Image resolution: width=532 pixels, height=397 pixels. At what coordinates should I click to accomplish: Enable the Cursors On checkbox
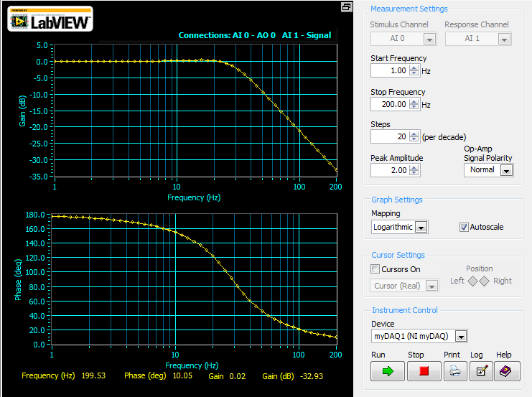pos(375,269)
